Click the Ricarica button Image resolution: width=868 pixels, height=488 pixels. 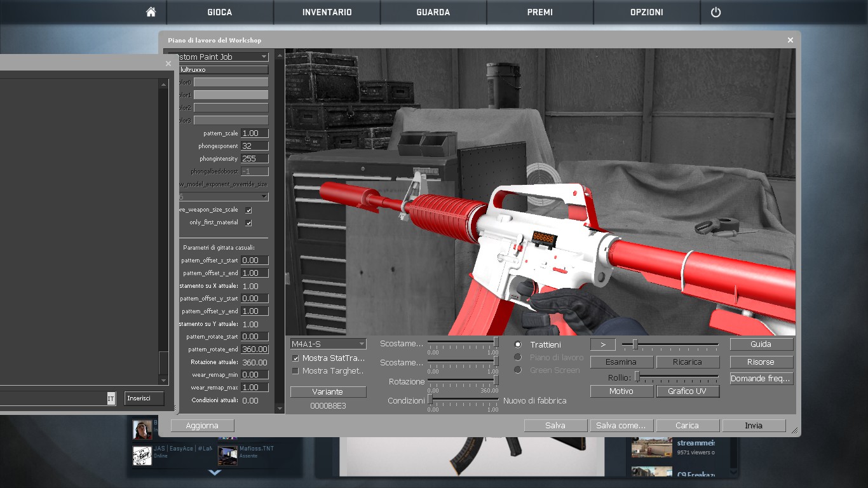[x=688, y=362]
